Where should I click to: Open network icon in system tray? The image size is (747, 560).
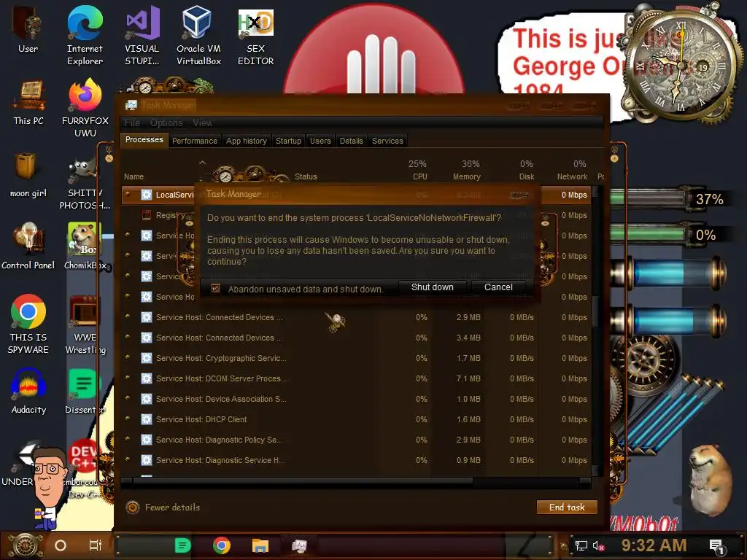[581, 545]
